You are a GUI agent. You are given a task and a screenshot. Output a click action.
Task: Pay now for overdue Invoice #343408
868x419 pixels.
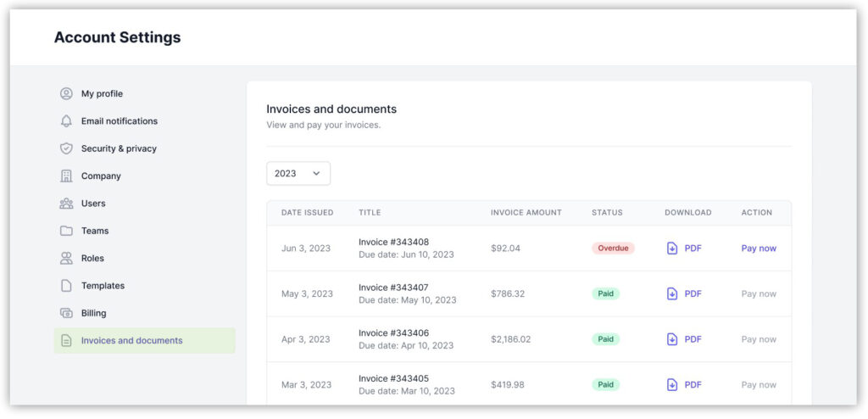pyautogui.click(x=758, y=249)
